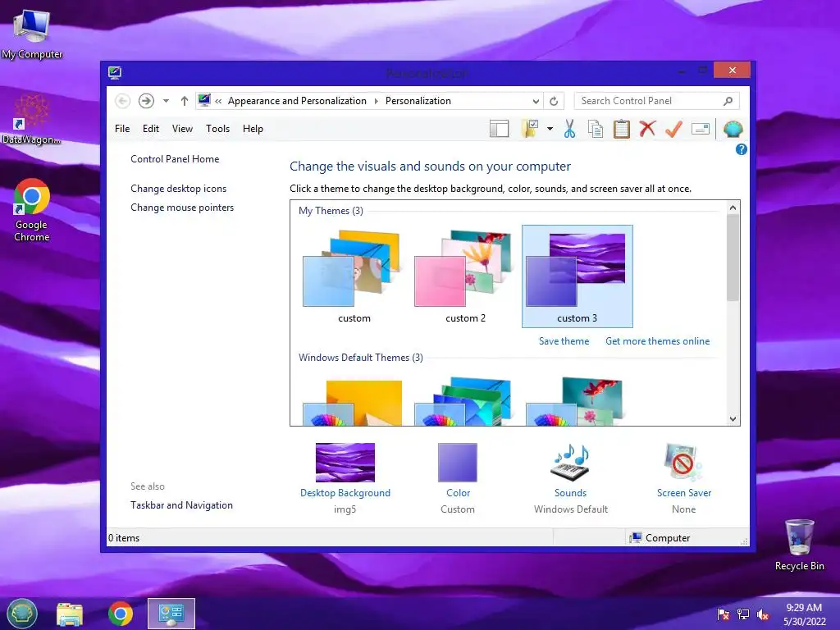Open Change desktop icons link
The height and width of the screenshot is (630, 840).
click(x=178, y=189)
